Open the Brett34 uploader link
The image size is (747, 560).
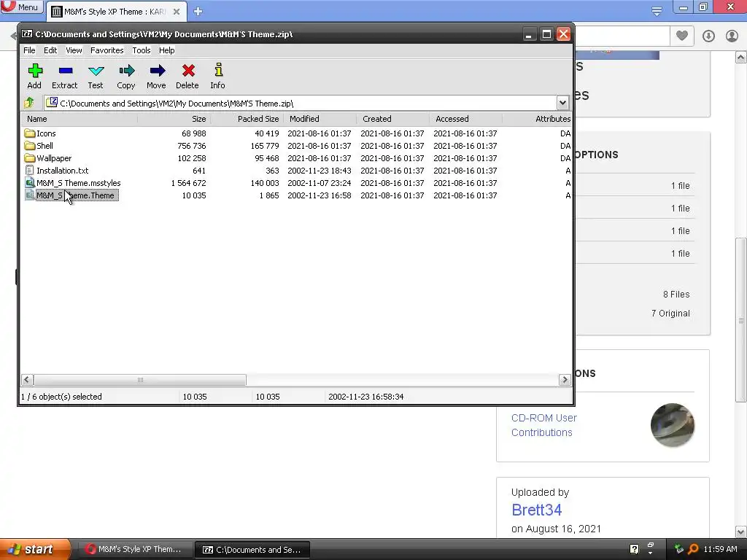click(536, 510)
